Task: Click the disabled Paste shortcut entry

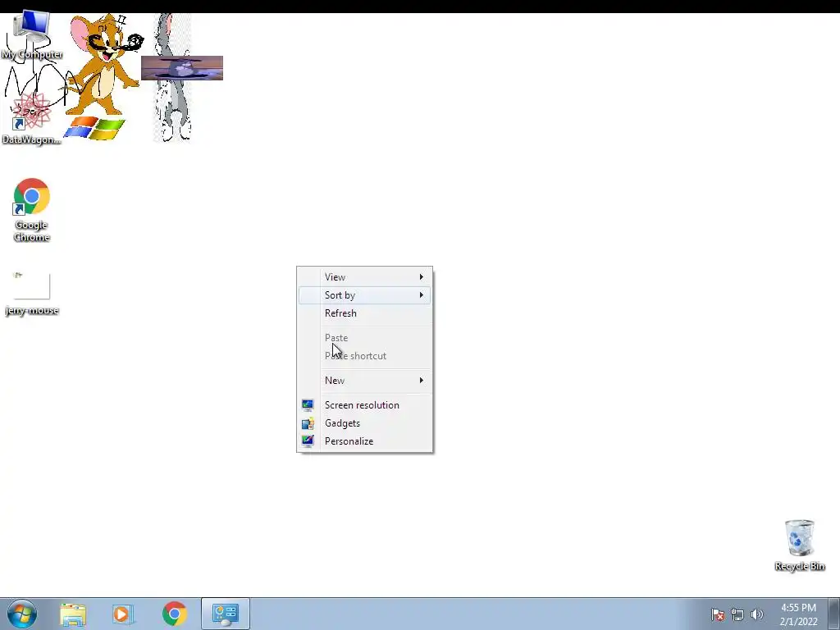Action: 364,356
